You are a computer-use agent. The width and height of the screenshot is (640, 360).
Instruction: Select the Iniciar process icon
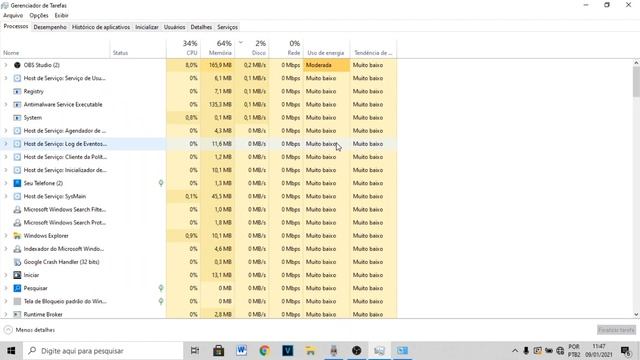click(x=17, y=275)
